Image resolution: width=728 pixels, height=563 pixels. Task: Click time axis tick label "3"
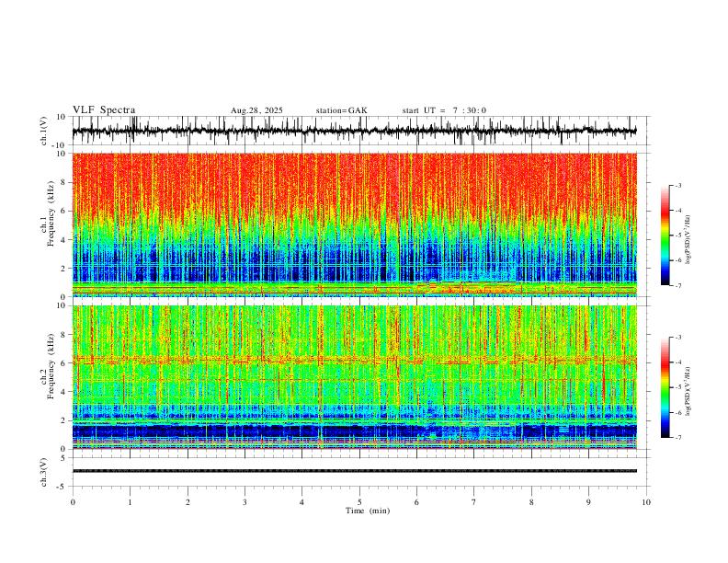[245, 502]
